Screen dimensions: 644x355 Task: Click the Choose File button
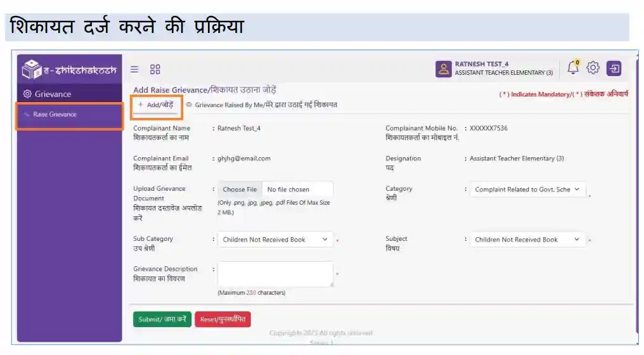240,190
